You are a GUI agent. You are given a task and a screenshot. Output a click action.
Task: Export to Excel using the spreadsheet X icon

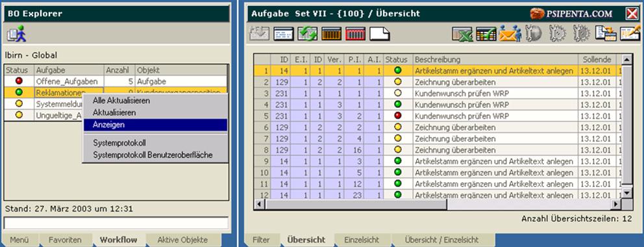point(462,34)
